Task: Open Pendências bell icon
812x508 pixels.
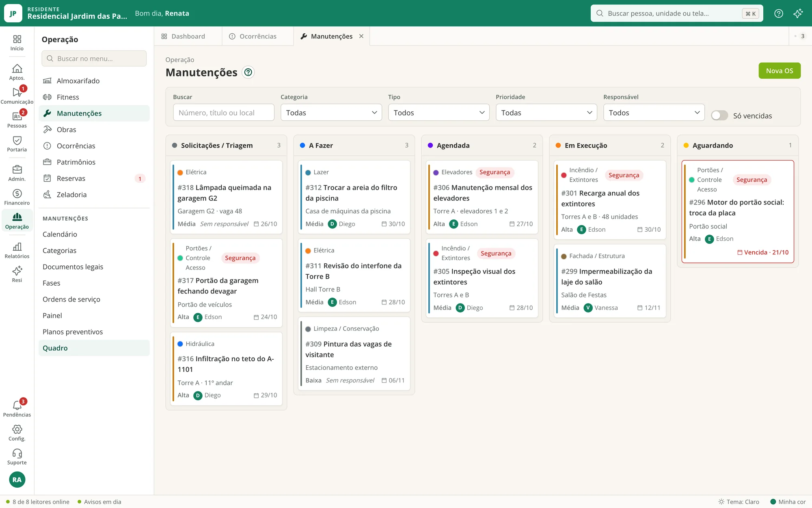Action: point(17,408)
